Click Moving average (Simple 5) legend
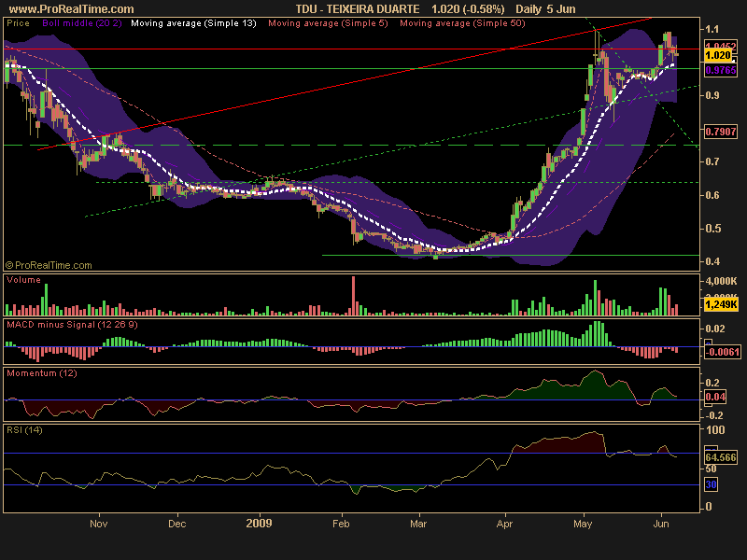 [x=329, y=22]
